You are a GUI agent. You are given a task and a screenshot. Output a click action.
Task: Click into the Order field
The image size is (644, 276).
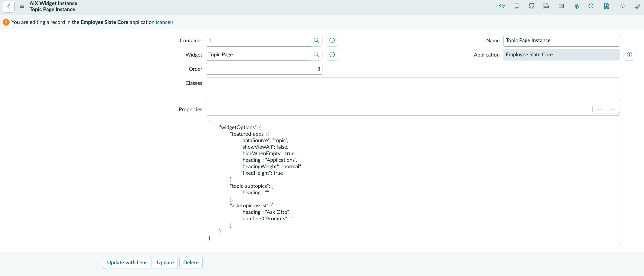264,69
